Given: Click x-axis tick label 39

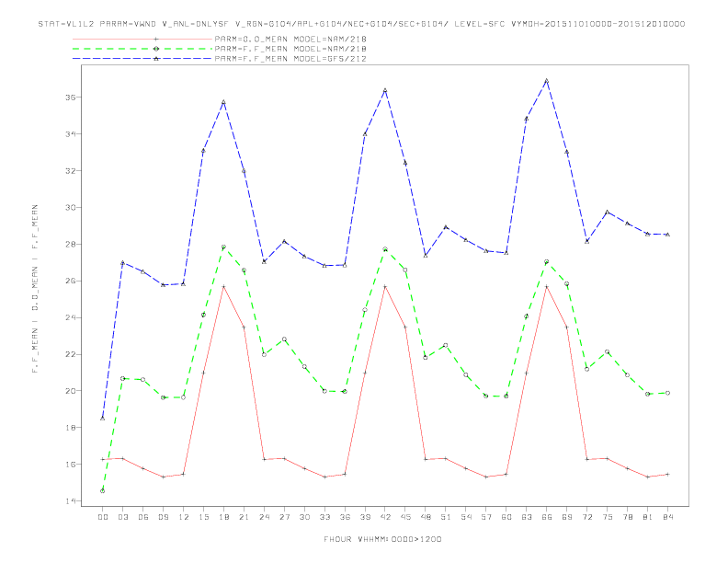Looking at the screenshot, I should point(365,517).
